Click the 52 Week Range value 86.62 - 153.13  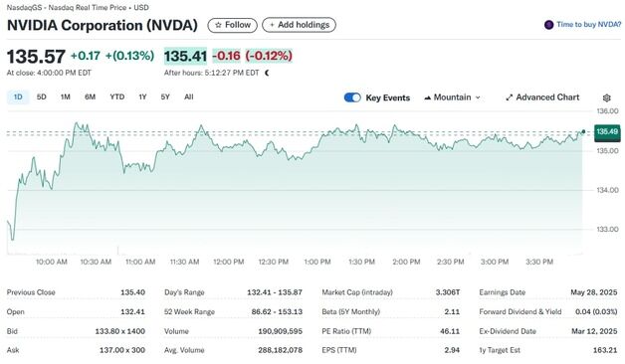[277, 312]
